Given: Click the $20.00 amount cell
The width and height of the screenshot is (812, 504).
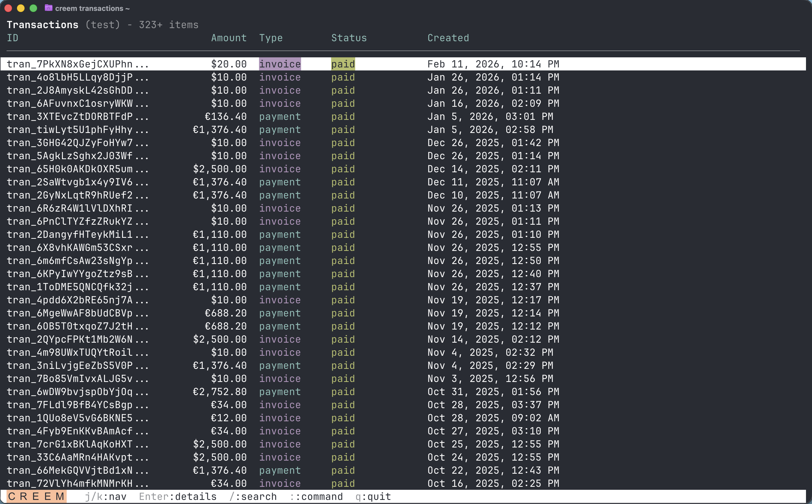Looking at the screenshot, I should tap(229, 64).
